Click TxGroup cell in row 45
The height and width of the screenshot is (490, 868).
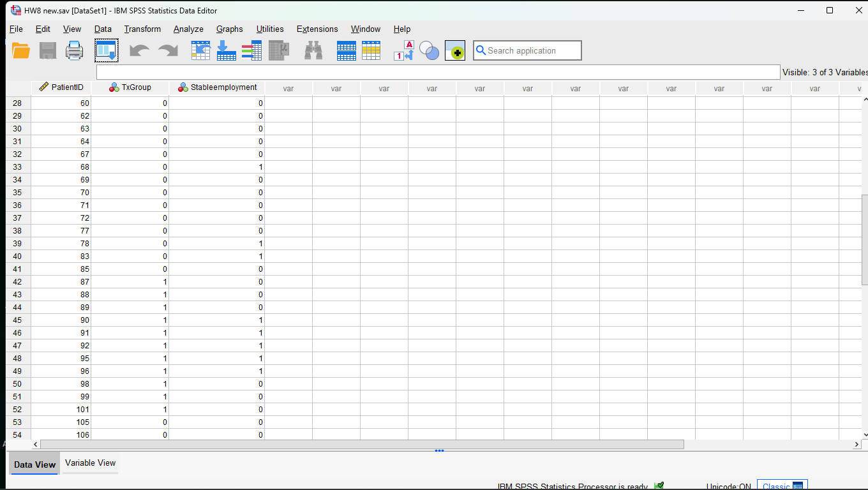130,320
